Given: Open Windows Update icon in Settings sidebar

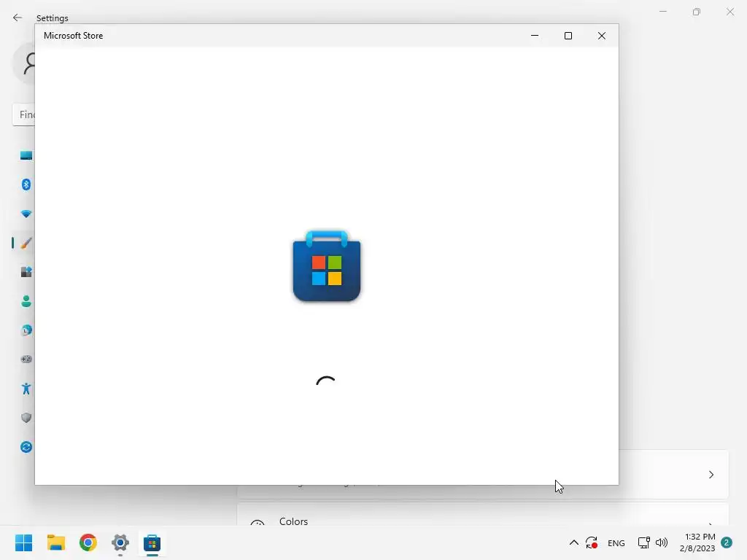Looking at the screenshot, I should (26, 447).
